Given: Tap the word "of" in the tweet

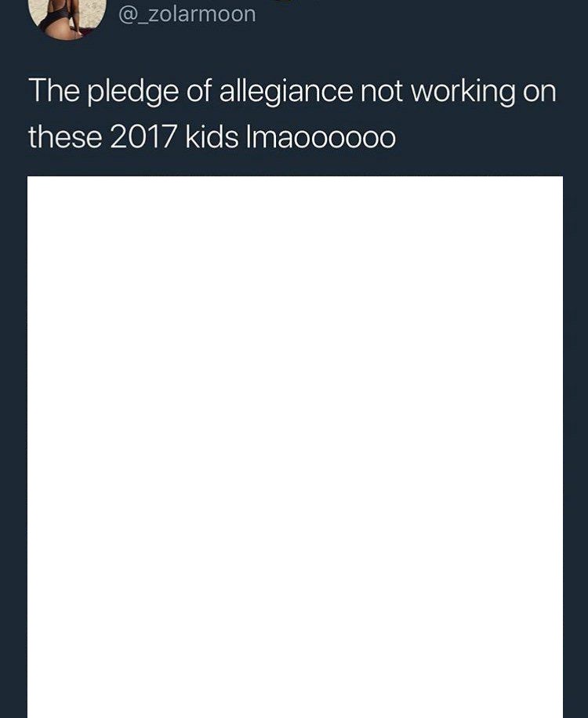Looking at the screenshot, I should tap(199, 90).
